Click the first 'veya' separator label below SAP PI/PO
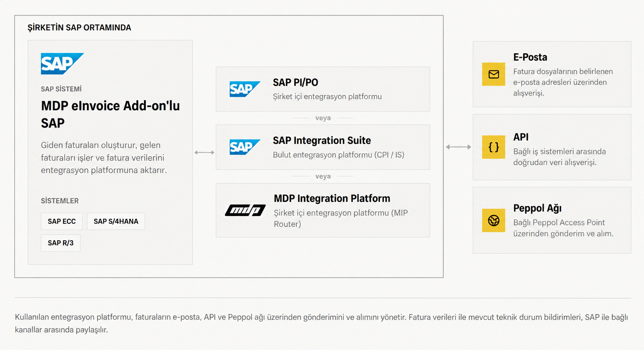This screenshot has width=644, height=350. pos(323,118)
